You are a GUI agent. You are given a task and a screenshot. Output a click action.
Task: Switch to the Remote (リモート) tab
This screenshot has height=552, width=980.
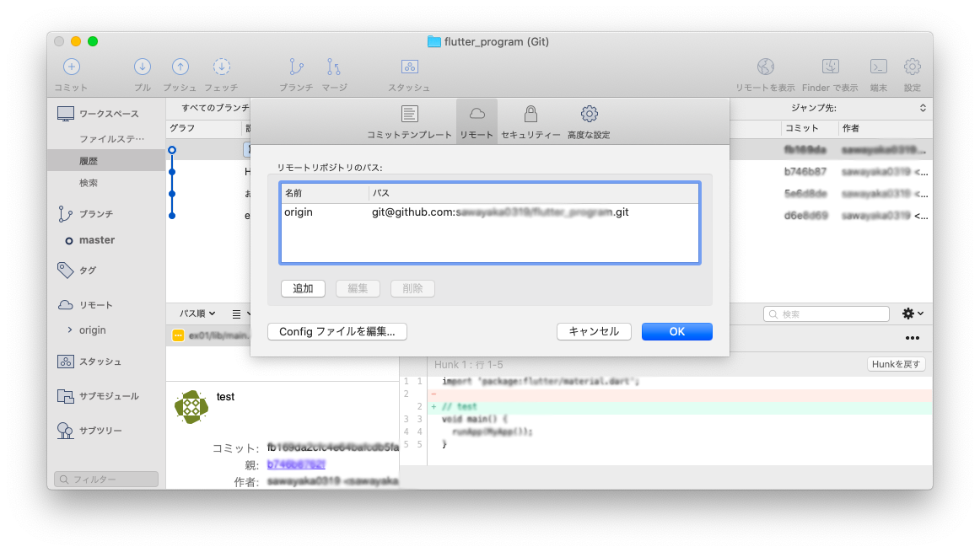[x=477, y=121]
